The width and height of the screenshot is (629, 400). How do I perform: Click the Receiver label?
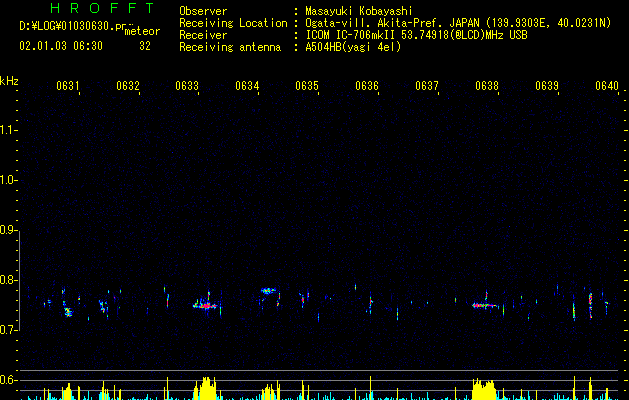click(x=203, y=35)
